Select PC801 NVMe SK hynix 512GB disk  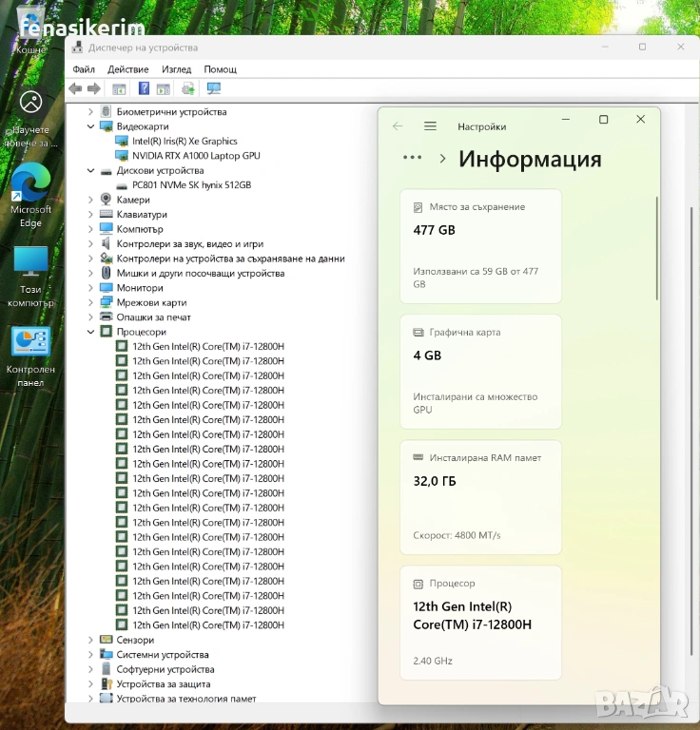click(191, 185)
